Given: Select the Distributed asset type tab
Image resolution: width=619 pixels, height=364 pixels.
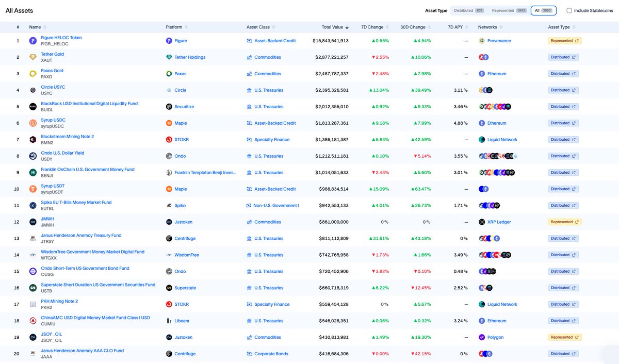Looking at the screenshot, I should (468, 10).
